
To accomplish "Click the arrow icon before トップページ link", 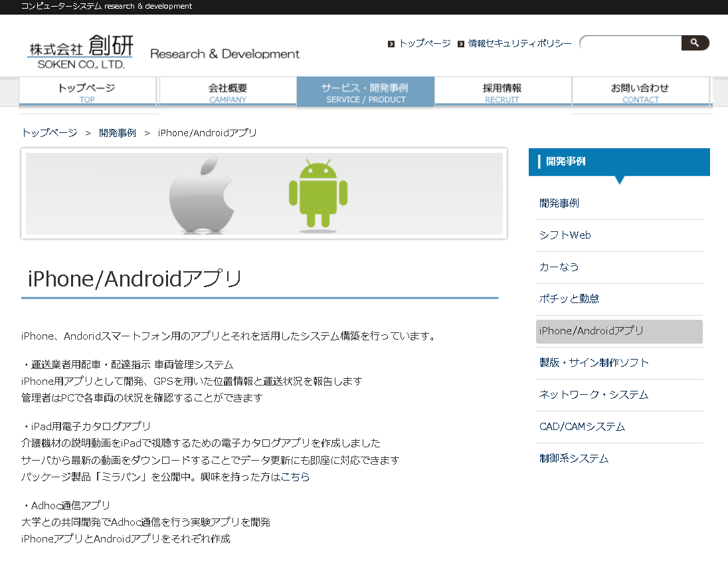I will [x=391, y=44].
